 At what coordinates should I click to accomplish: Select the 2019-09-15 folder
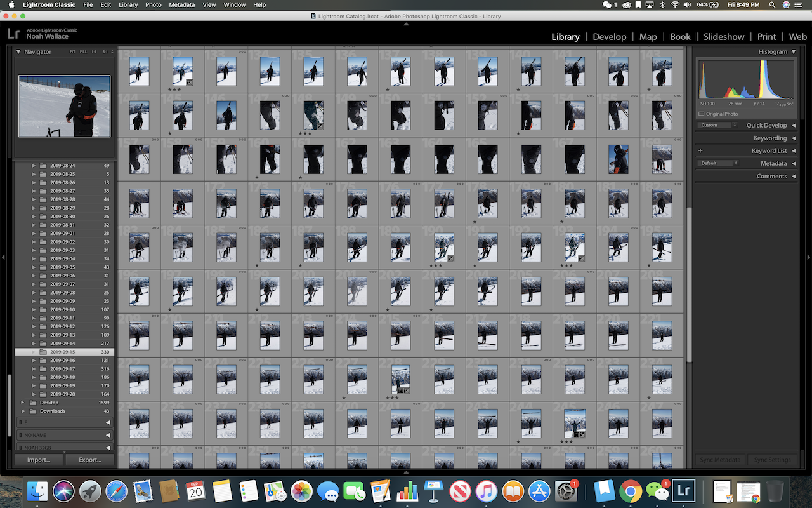64,352
